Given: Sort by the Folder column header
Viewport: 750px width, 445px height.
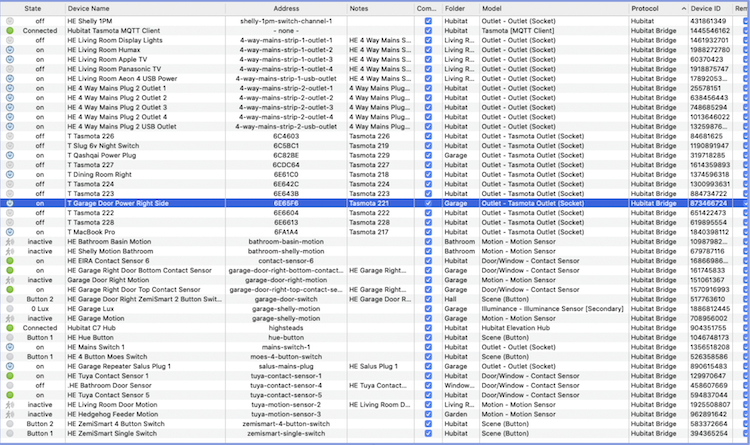Looking at the screenshot, I should [x=461, y=9].
